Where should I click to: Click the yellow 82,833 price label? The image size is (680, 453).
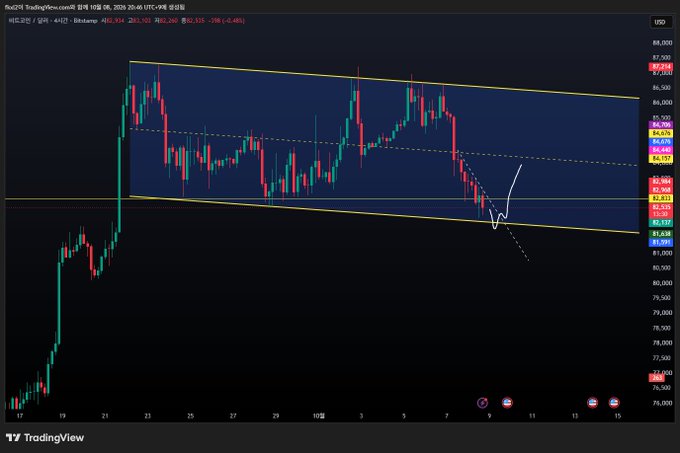[x=661, y=198]
